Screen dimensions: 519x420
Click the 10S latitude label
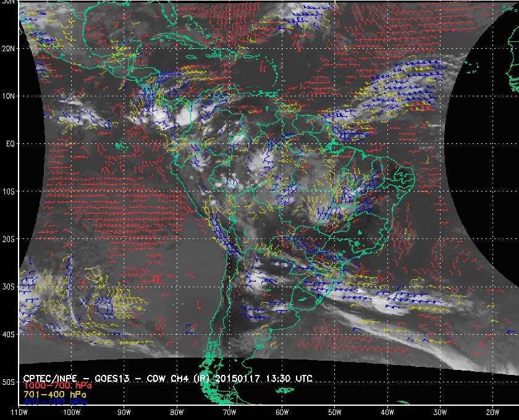click(8, 191)
